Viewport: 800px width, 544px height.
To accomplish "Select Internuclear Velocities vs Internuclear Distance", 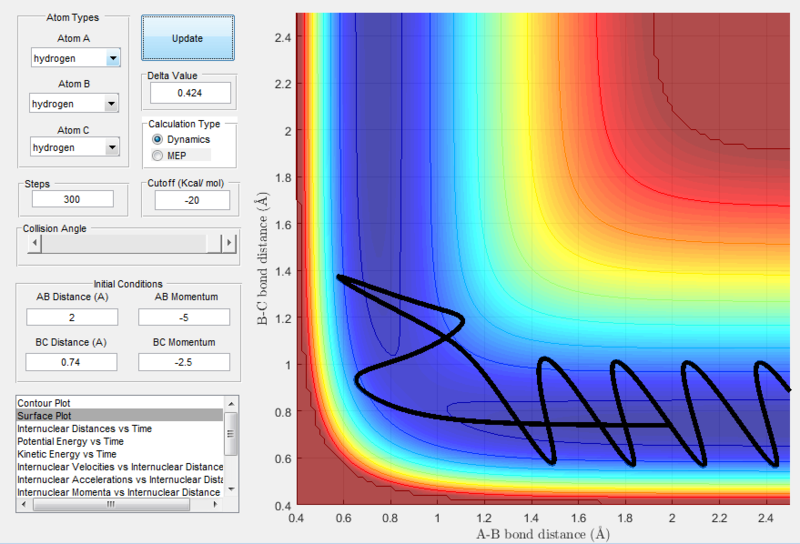I will click(x=120, y=467).
